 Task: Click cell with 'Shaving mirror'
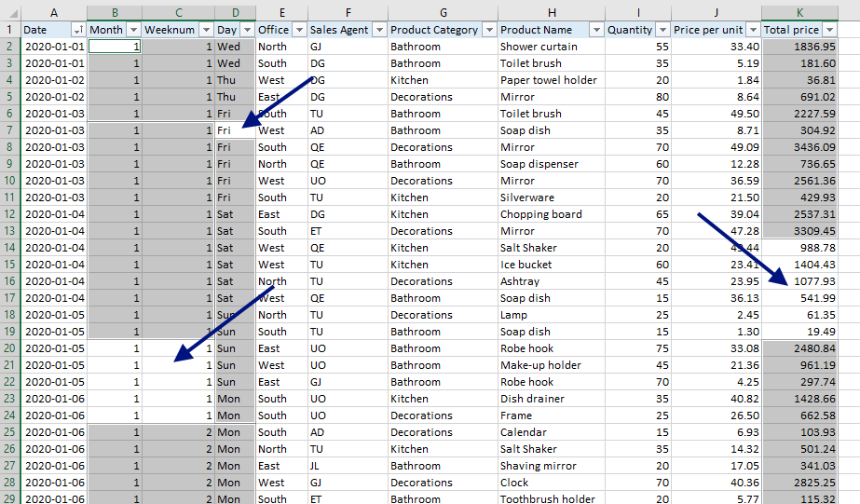pos(552,466)
